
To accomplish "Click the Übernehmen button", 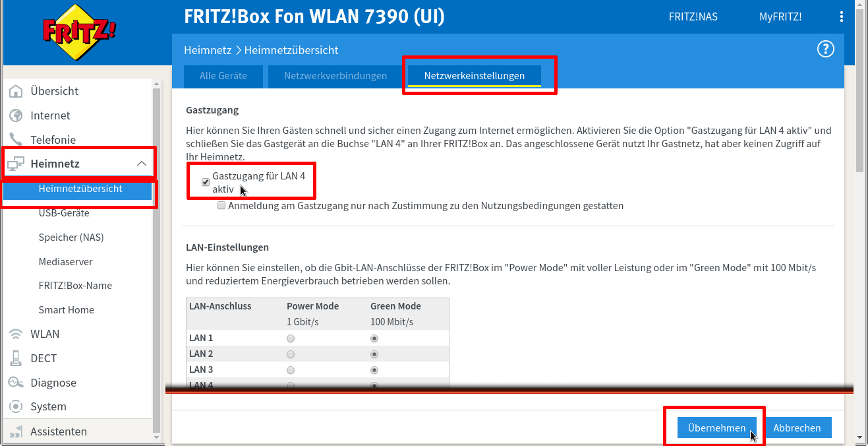I will [716, 428].
